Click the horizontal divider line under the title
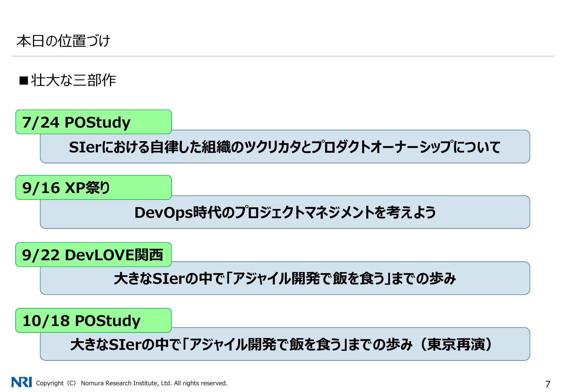 pyautogui.click(x=283, y=56)
